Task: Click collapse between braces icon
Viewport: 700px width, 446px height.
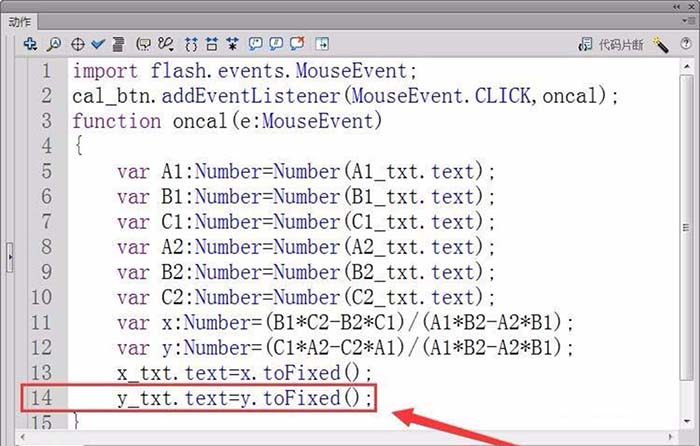Action: [191, 44]
